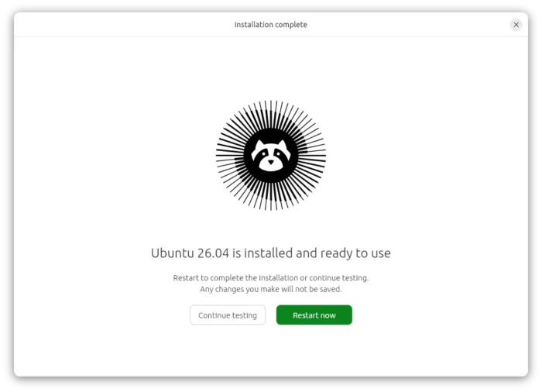The height and width of the screenshot is (392, 542).
Task: Click the raccoon's right ear
Action: point(283,146)
